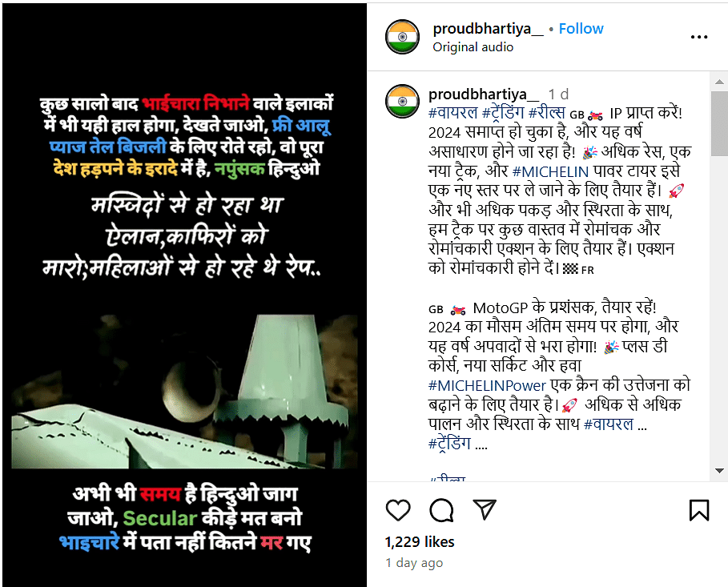The width and height of the screenshot is (728, 587).
Task: Click the header profile avatar with Indian flag
Action: pyautogui.click(x=403, y=37)
